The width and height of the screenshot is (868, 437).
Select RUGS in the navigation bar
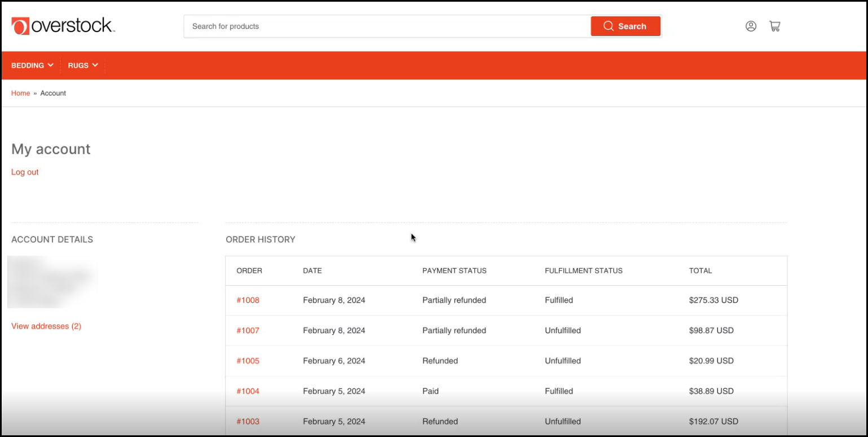coord(78,65)
